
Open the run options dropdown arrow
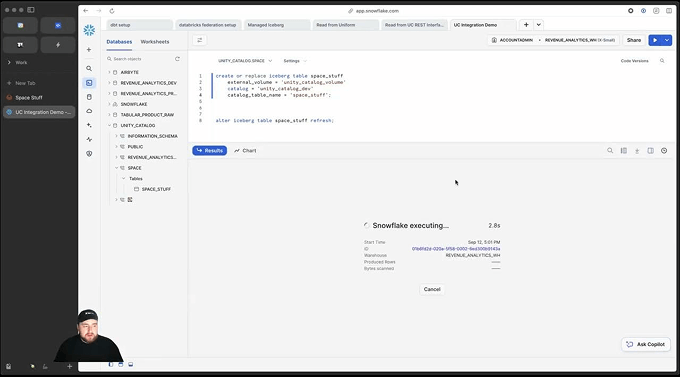point(667,40)
